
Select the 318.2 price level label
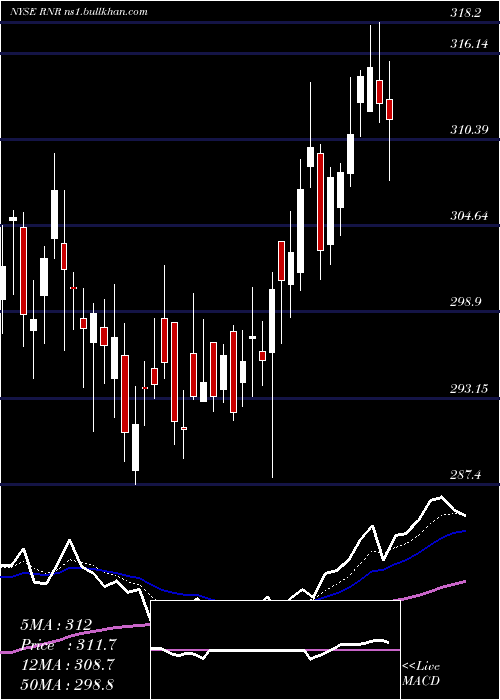click(466, 13)
